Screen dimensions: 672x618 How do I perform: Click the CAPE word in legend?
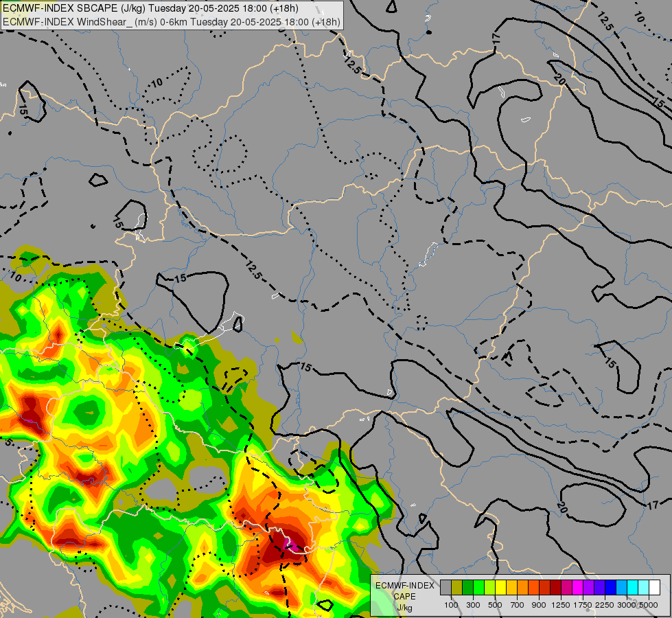(404, 597)
